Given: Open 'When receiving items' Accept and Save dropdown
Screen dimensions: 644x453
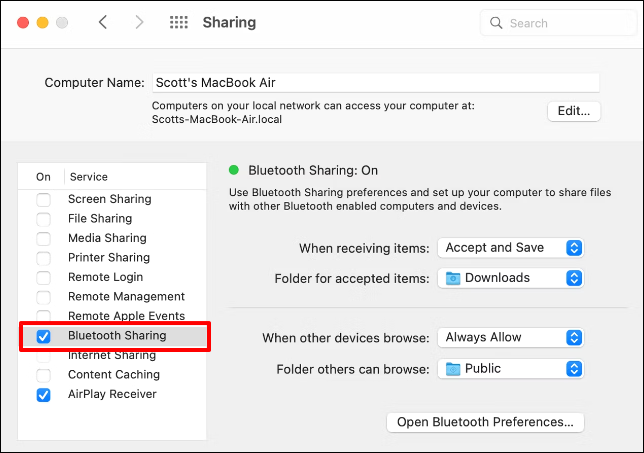Looking at the screenshot, I should [x=510, y=248].
